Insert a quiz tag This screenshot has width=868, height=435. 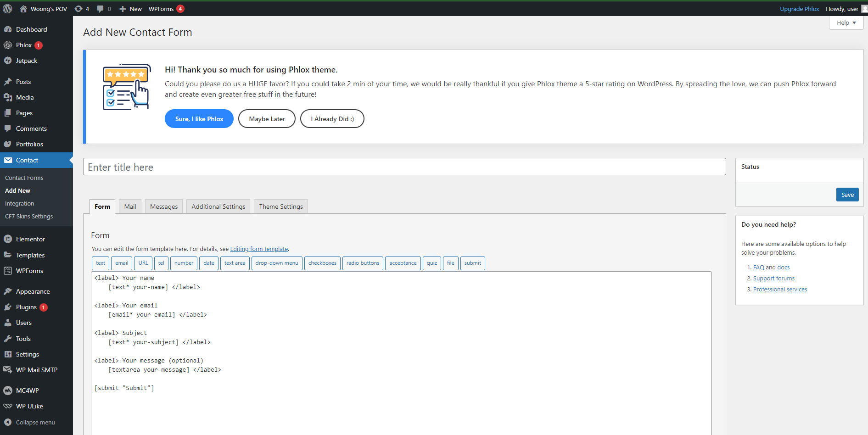(x=432, y=263)
